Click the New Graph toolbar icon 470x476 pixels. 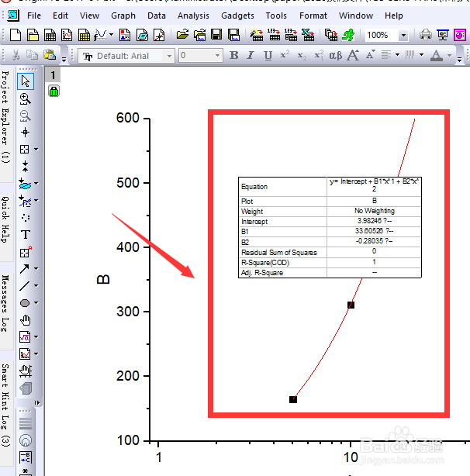coord(67,35)
